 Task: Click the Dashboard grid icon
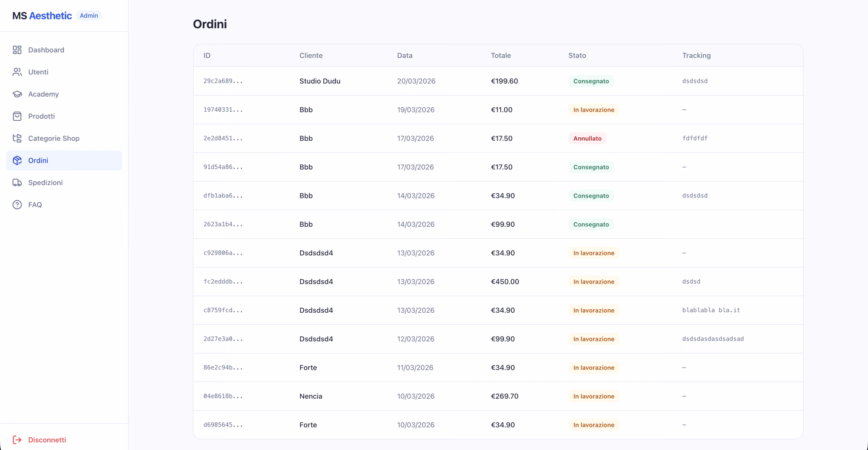[17, 50]
